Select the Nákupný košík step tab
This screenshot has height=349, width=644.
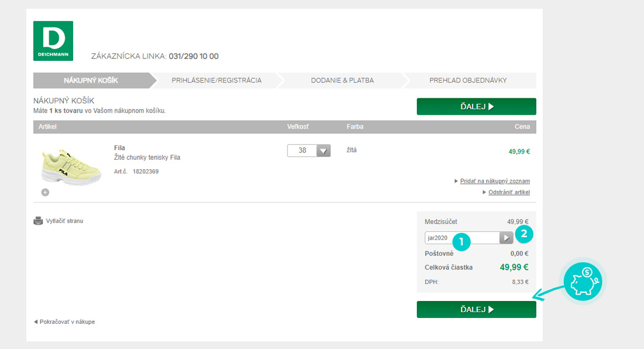click(91, 80)
